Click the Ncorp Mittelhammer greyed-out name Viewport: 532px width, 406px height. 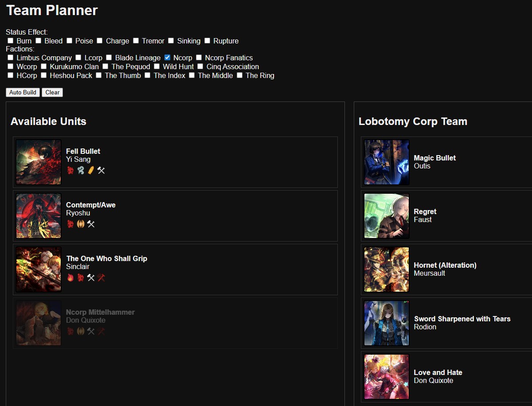[x=100, y=312]
